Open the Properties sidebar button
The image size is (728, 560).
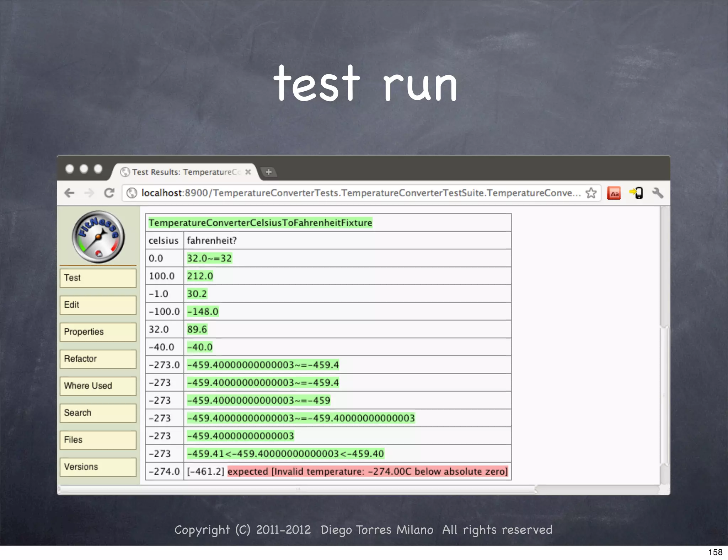coord(98,332)
